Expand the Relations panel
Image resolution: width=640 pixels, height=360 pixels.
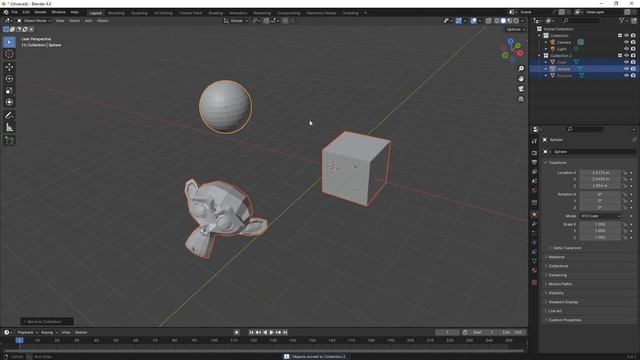point(556,257)
